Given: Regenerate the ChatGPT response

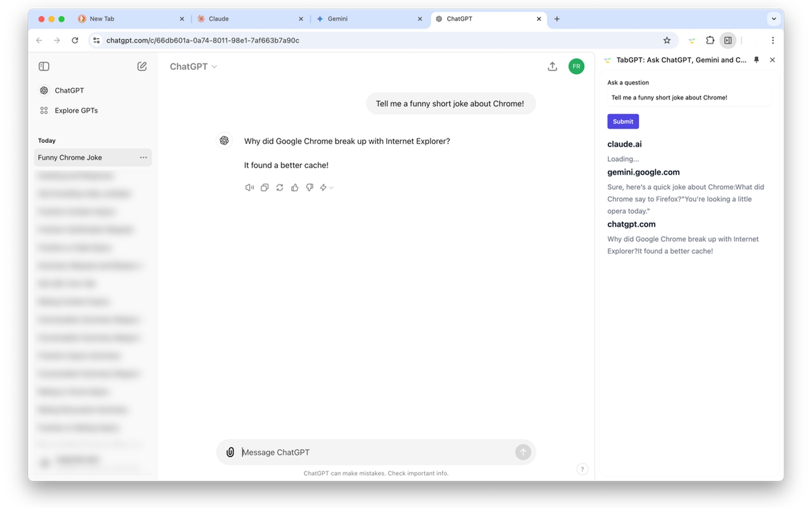Looking at the screenshot, I should [280, 187].
